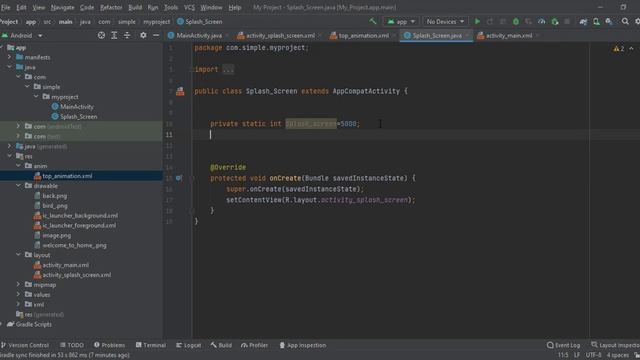The image size is (640, 360).
Task: Select Splash_Screen class in the project tree
Action: click(x=78, y=116)
